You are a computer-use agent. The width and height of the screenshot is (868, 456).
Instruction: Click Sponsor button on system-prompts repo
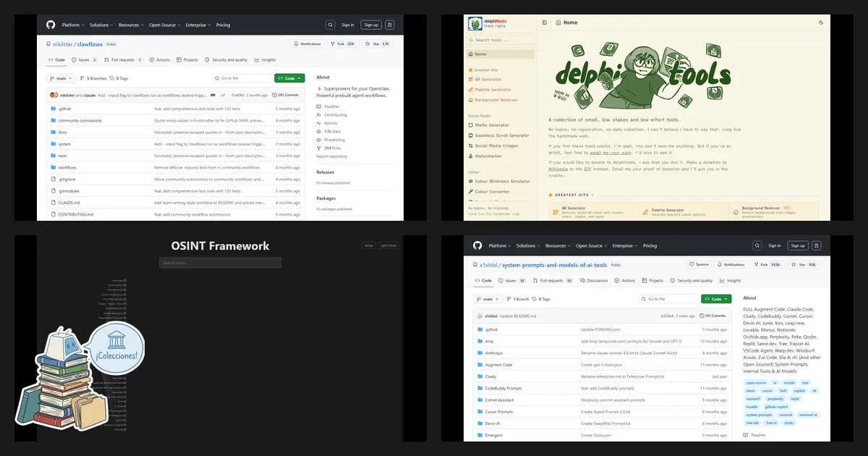[x=699, y=265]
